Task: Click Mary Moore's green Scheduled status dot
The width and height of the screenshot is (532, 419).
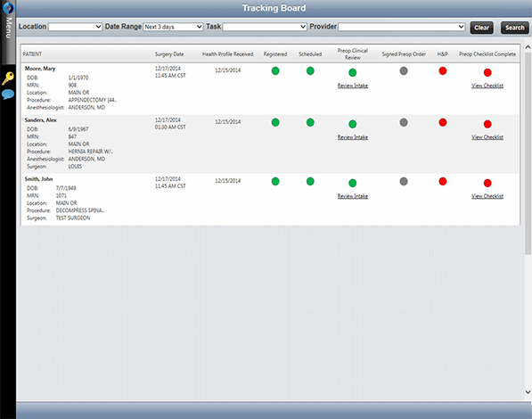Action: point(310,71)
